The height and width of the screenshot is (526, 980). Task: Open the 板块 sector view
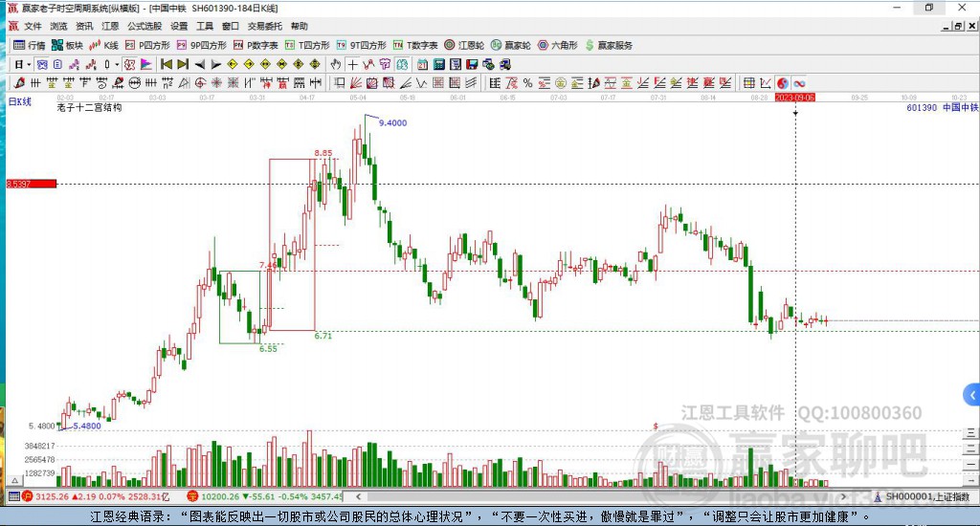[x=67, y=45]
